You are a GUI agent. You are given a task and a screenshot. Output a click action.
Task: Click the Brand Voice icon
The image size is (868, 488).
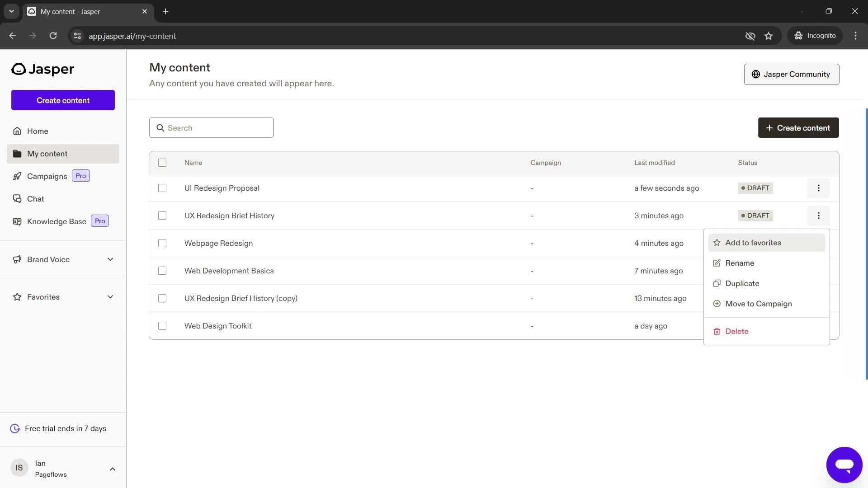17,259
